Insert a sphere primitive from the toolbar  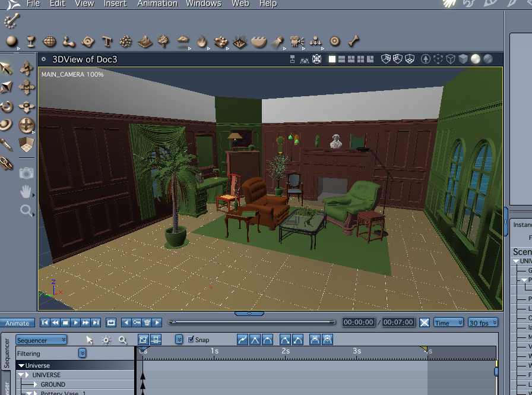(x=12, y=42)
